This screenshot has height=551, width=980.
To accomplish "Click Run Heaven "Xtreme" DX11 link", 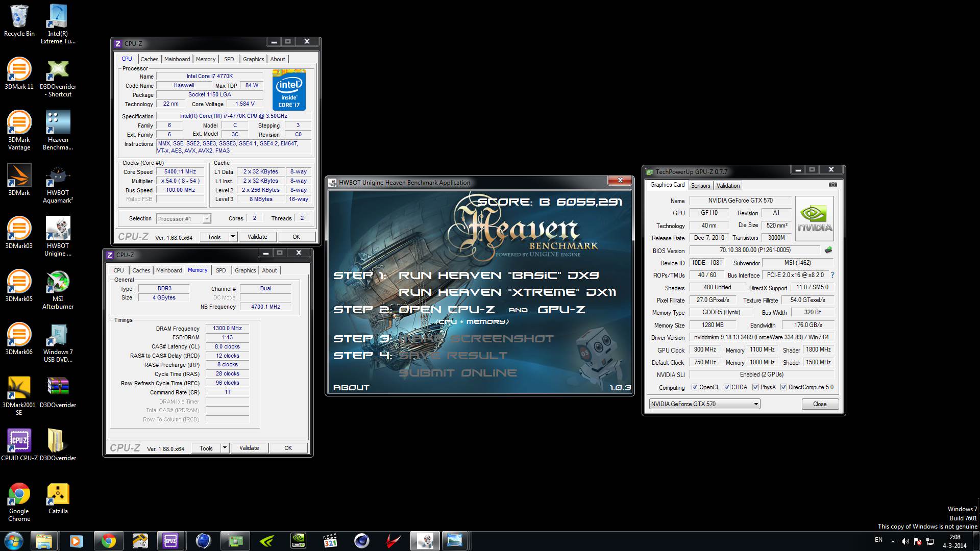I will point(507,292).
